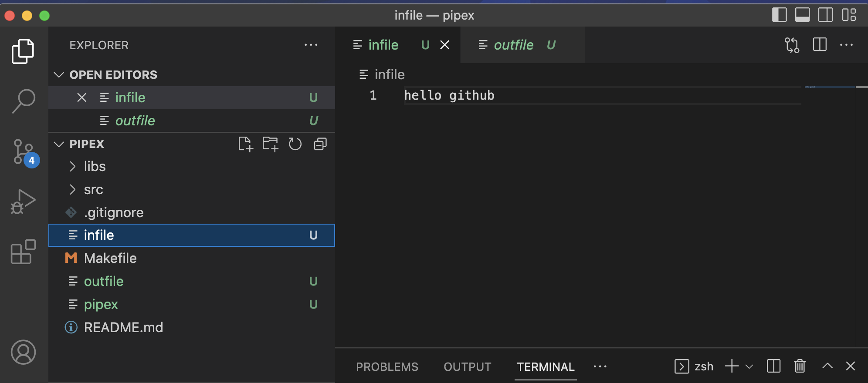Open the pipex binary file
This screenshot has width=868, height=383.
pyautogui.click(x=192, y=304)
